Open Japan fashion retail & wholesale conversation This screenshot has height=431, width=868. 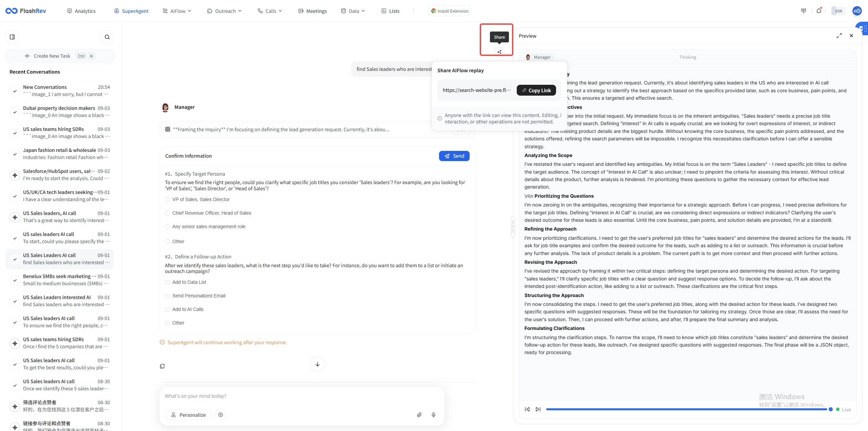(x=60, y=154)
